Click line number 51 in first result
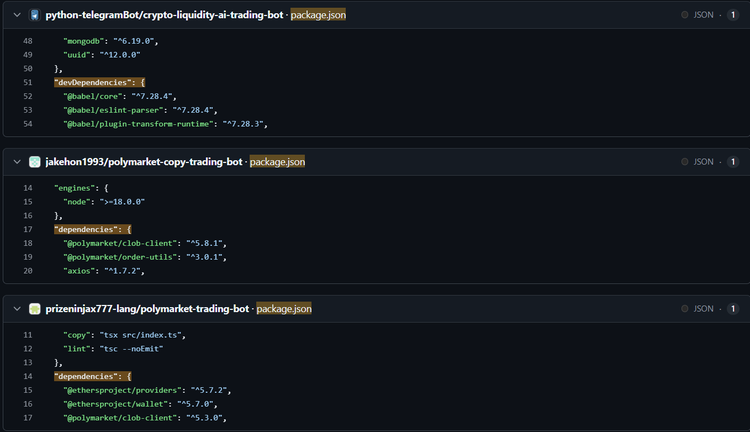 pos(28,82)
